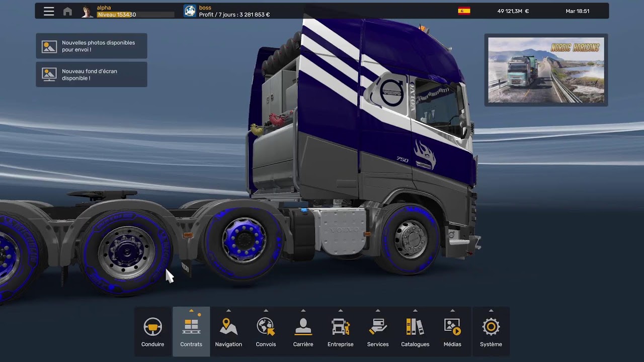Viewport: 644px width, 362px height.
Task: Click the Services label
Action: (378, 344)
